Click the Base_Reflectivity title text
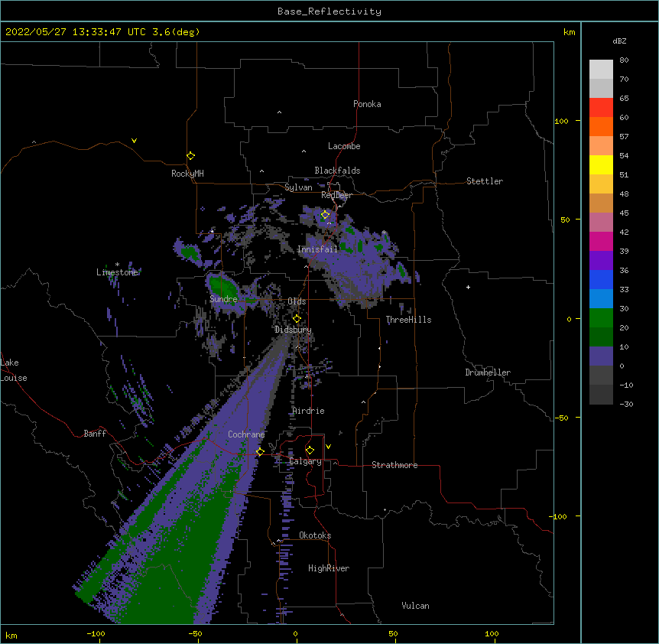The width and height of the screenshot is (659, 644). pyautogui.click(x=329, y=11)
